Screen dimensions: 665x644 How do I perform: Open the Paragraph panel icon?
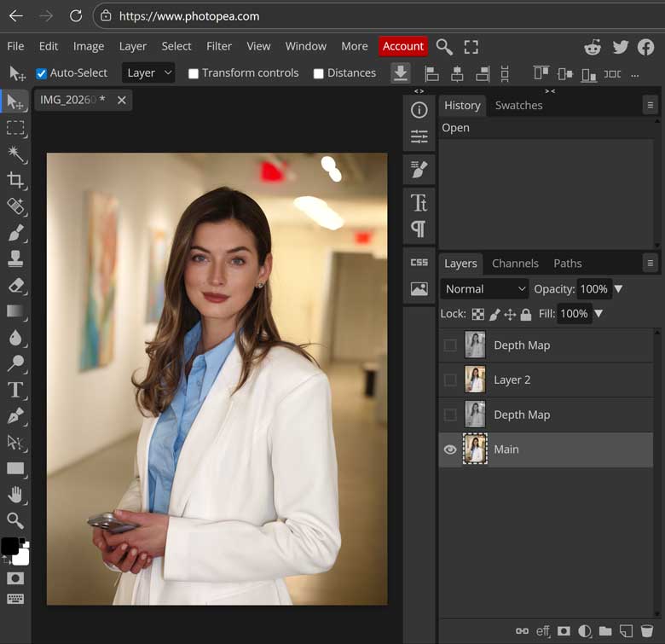coord(419,229)
